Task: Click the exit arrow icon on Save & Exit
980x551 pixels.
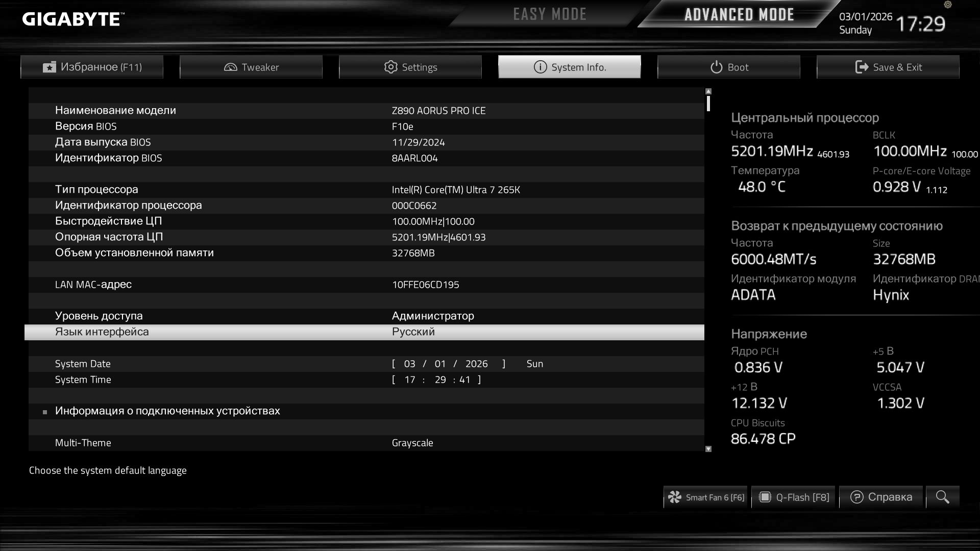Action: pos(862,67)
